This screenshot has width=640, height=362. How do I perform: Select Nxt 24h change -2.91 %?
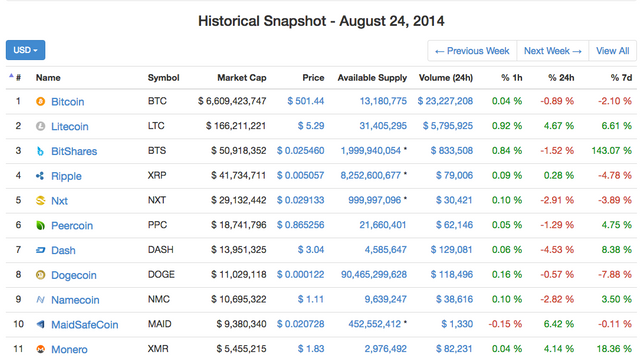point(557,200)
